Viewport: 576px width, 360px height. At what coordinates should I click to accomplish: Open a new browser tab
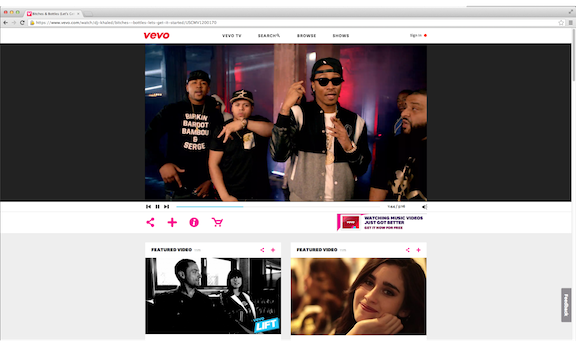[89, 14]
